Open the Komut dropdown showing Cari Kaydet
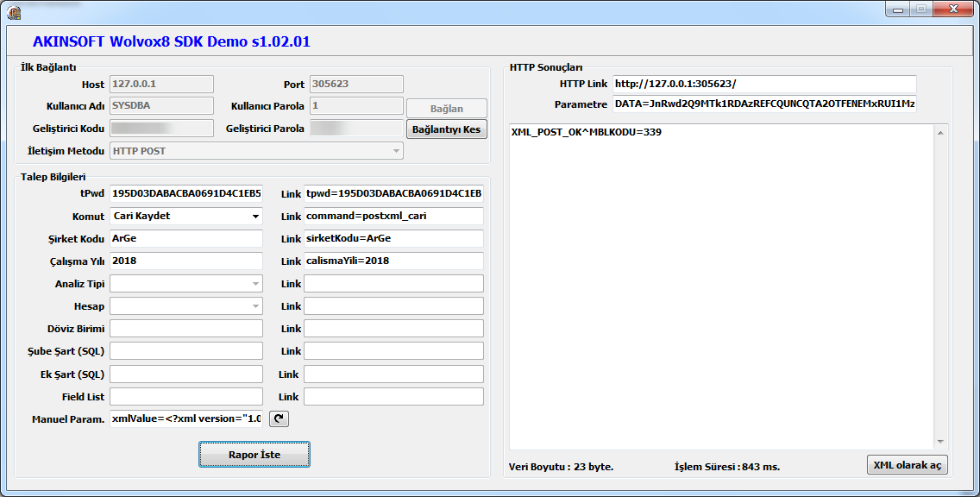This screenshot has height=497, width=980. [186, 217]
